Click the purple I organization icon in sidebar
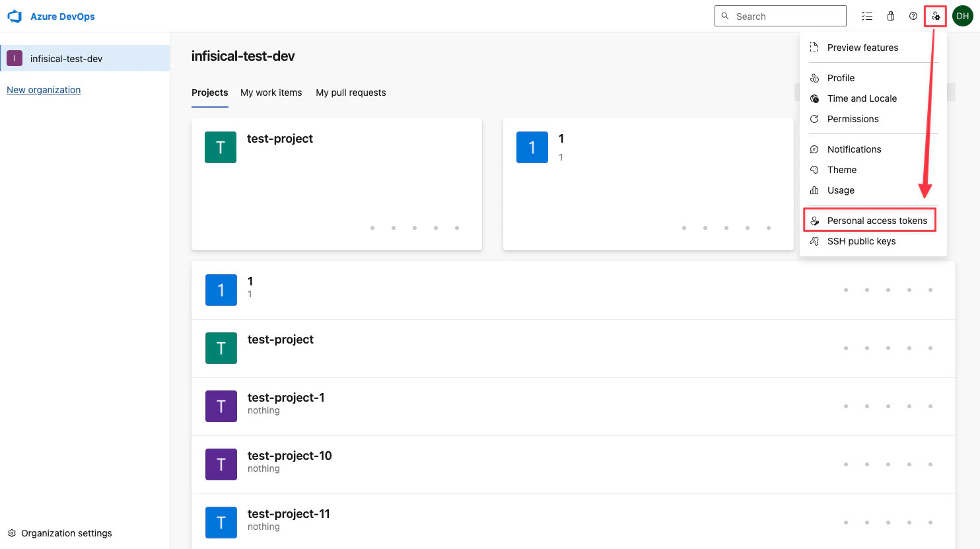This screenshot has width=980, height=549. [15, 58]
